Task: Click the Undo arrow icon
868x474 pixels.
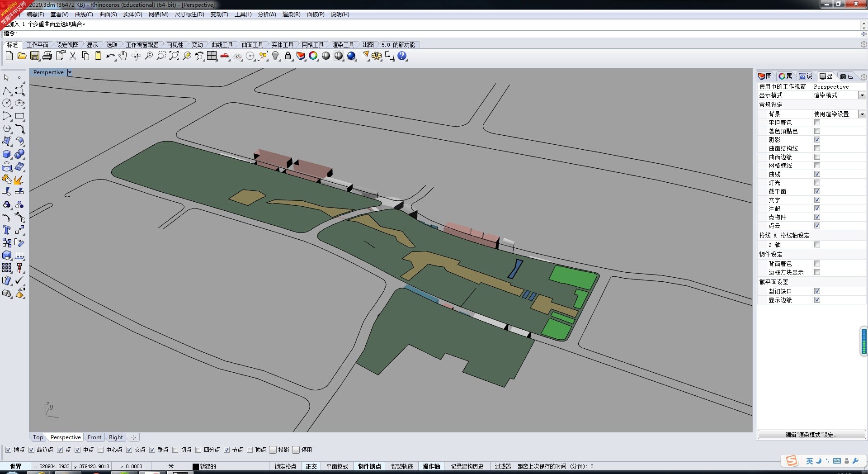Action: tap(111, 56)
